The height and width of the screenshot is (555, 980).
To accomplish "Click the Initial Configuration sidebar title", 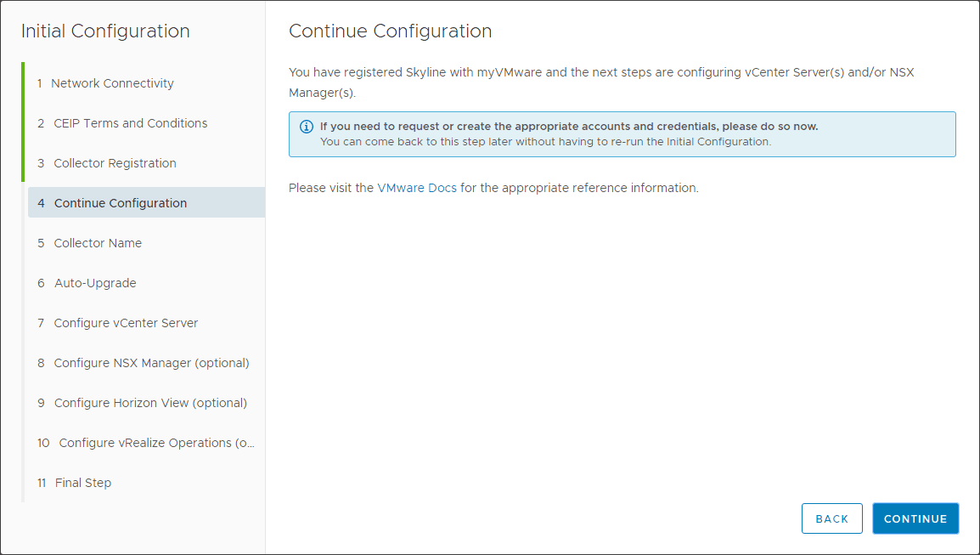I will click(105, 31).
